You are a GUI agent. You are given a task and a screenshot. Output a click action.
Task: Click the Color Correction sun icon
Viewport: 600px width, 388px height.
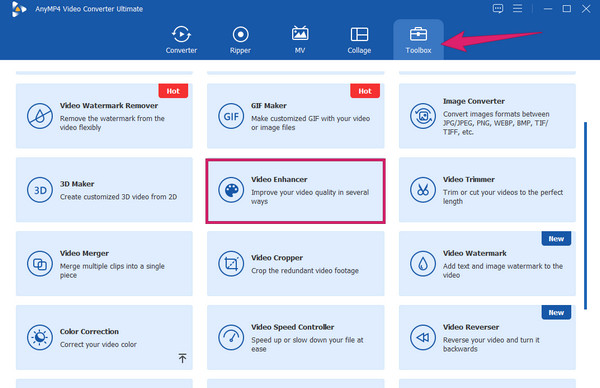click(40, 337)
